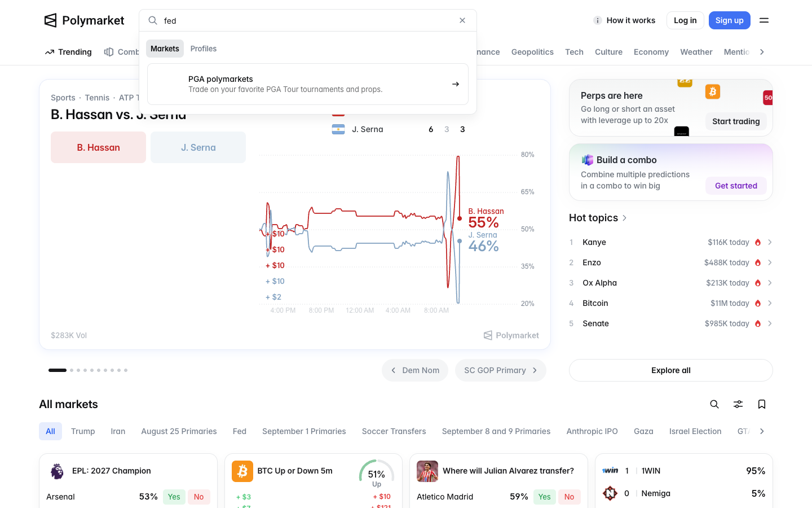Click the Bitcoin icon on BTC card

click(x=242, y=471)
